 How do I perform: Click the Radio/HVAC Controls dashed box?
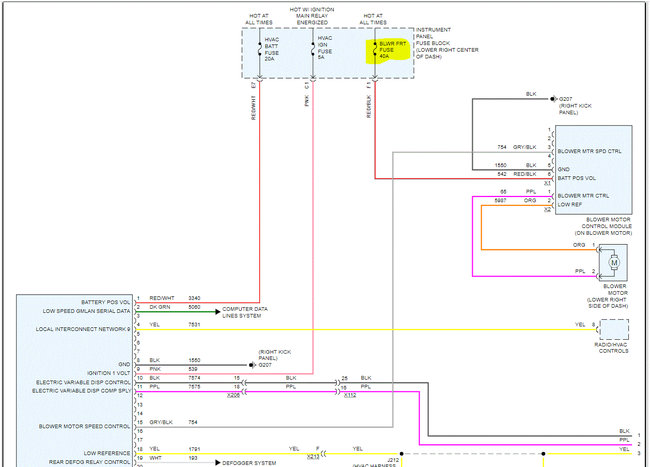(614, 330)
